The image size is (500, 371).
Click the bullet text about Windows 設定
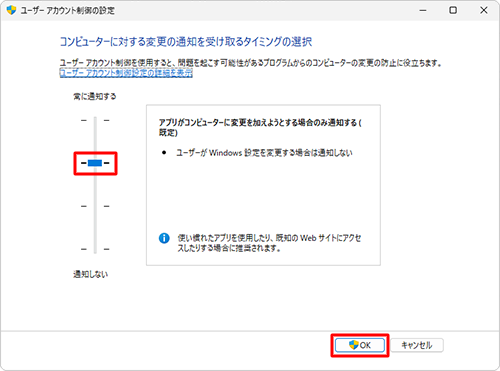coord(264,153)
